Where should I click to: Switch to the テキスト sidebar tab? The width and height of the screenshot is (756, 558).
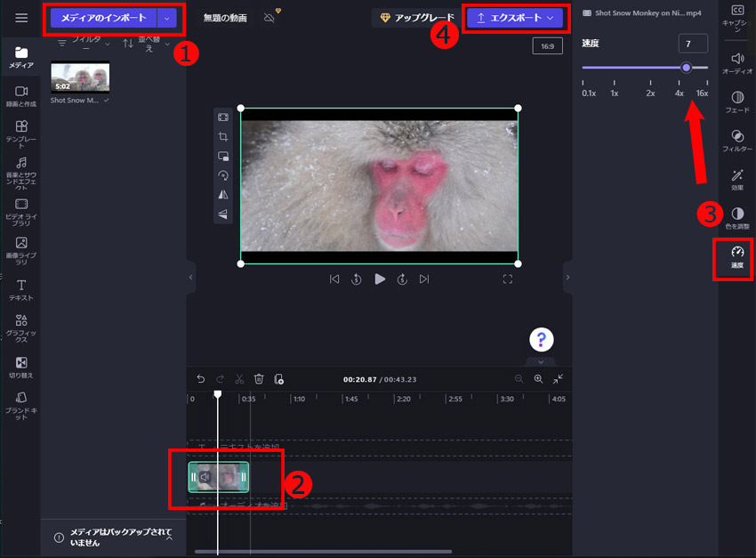pos(21,287)
